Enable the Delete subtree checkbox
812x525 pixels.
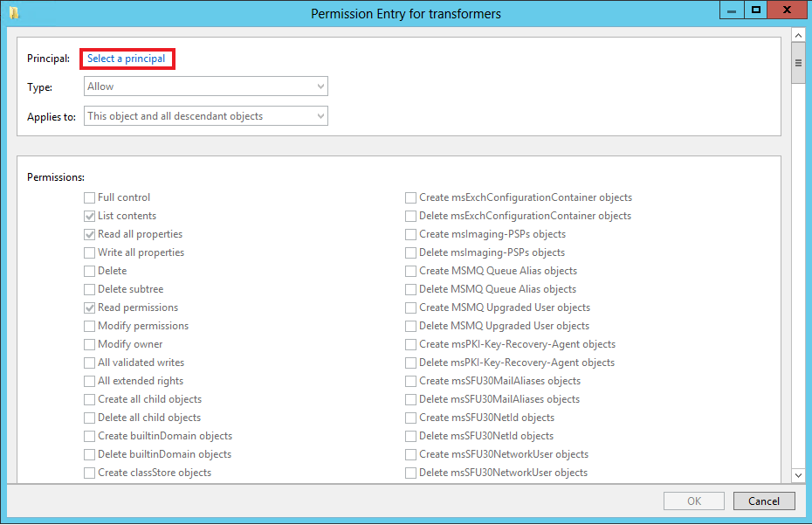click(x=90, y=290)
